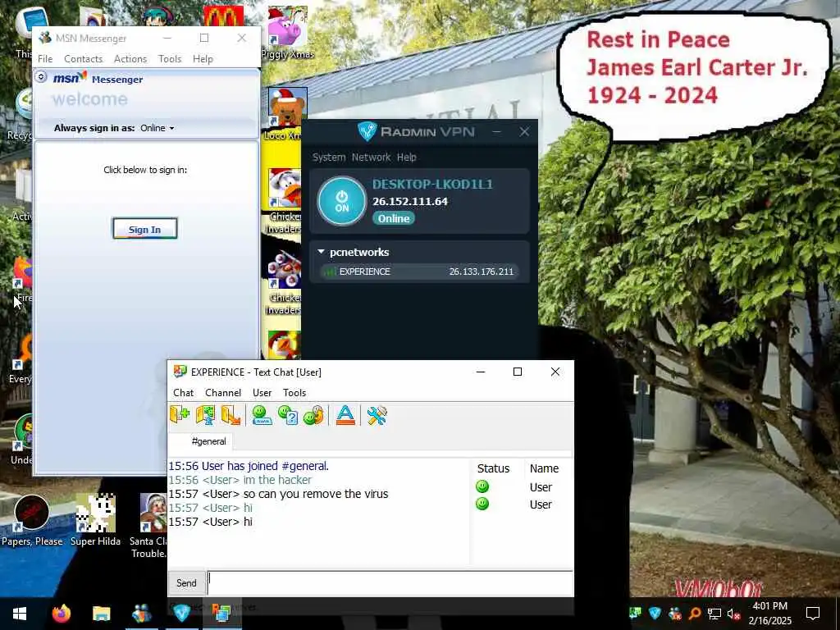
Task: Open the Actions menu in MSN Messenger
Action: tap(130, 59)
